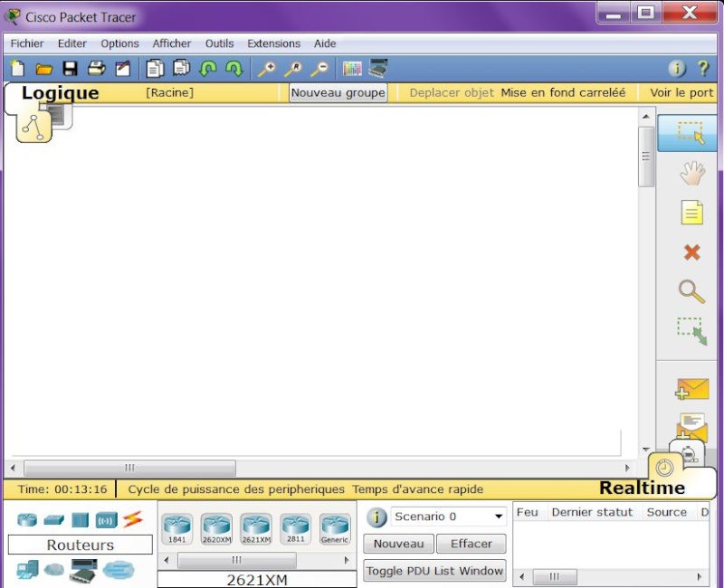Open the Options menu

click(120, 43)
